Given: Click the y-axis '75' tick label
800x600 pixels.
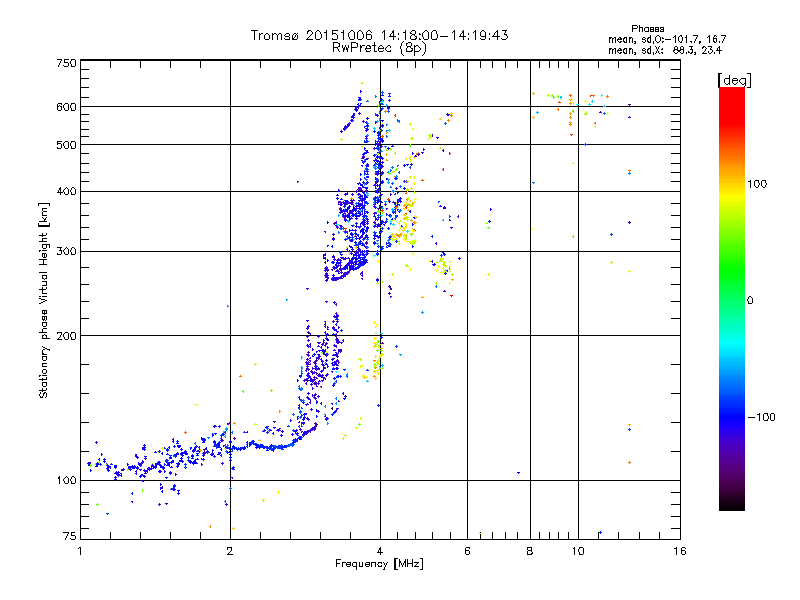Looking at the screenshot, I should pyautogui.click(x=70, y=536).
